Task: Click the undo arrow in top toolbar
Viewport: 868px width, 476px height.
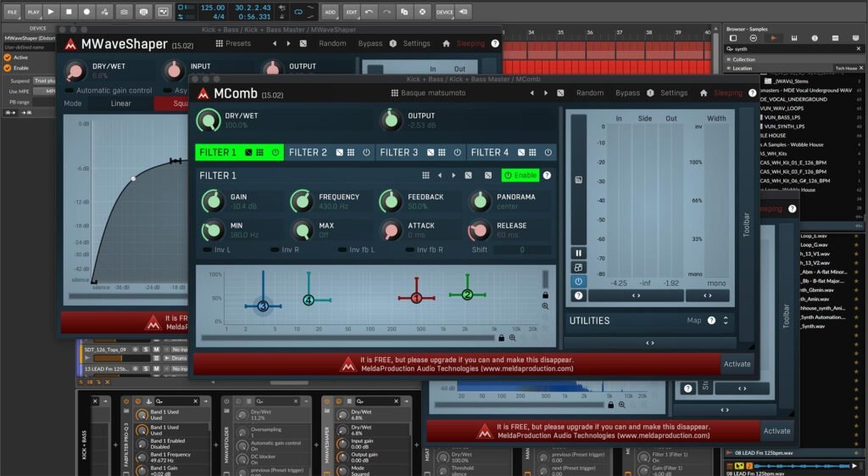Action: tap(370, 11)
